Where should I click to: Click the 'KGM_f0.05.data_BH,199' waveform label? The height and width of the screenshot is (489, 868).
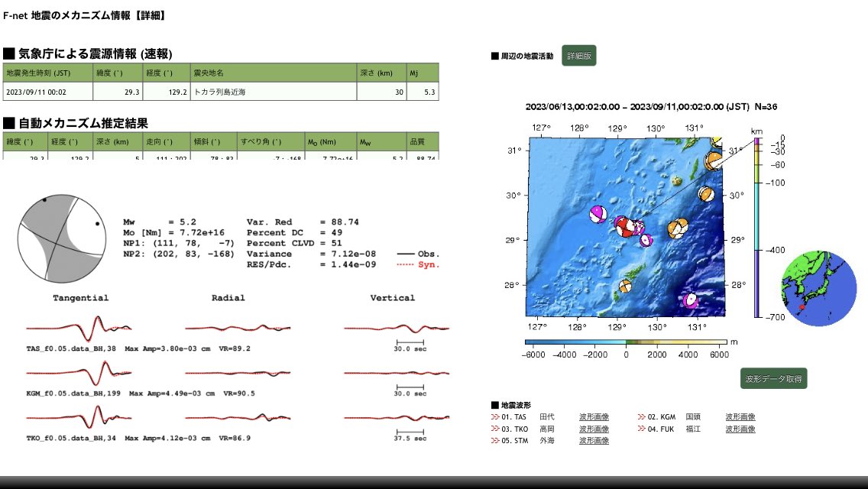pos(73,393)
